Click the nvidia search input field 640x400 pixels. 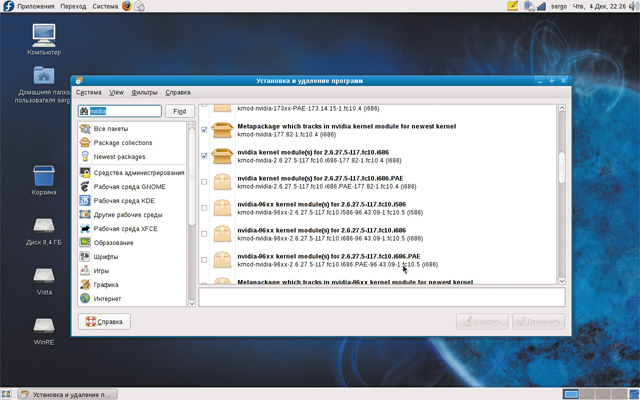[x=120, y=111]
